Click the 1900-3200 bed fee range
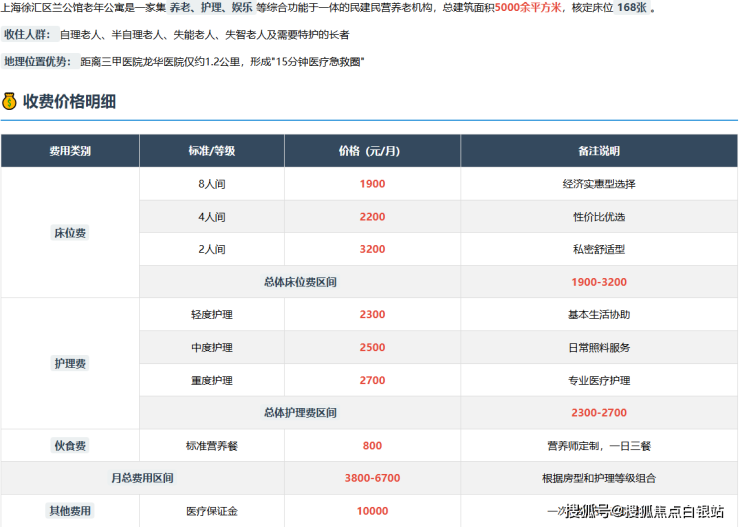Screen dimensions: 740x527 [599, 282]
